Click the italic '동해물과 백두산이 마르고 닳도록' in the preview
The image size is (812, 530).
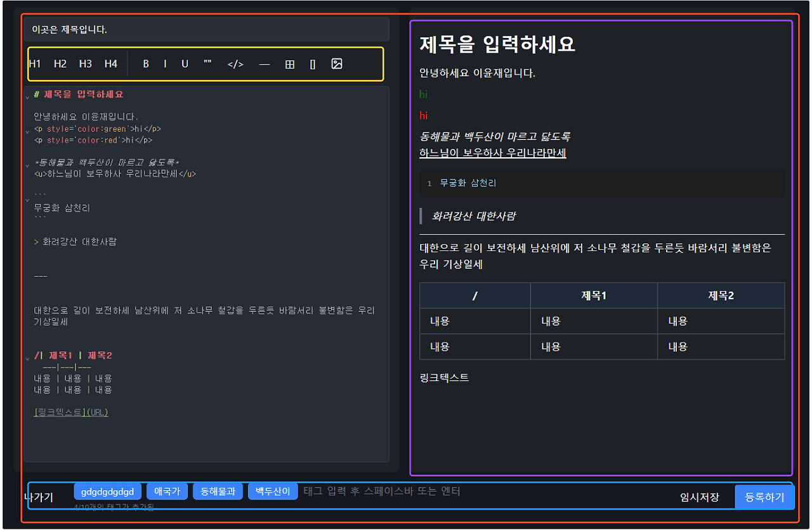tap(495, 136)
